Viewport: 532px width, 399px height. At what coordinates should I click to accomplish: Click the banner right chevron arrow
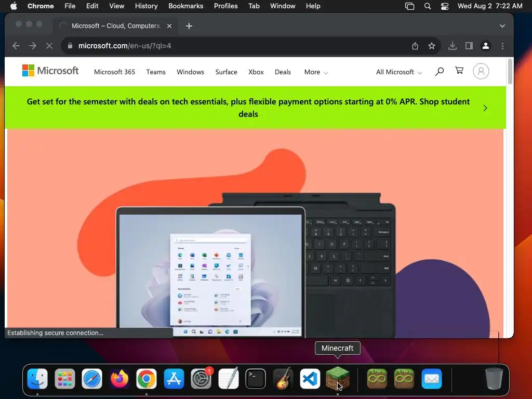[x=485, y=108]
